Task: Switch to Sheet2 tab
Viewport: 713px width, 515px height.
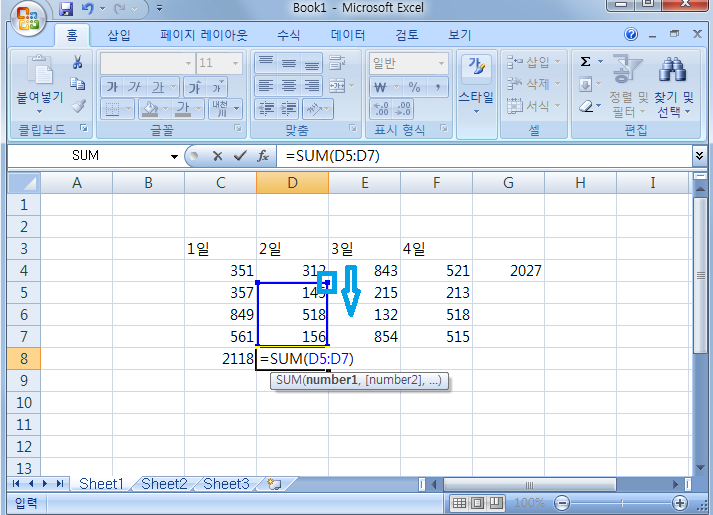Action: (163, 484)
